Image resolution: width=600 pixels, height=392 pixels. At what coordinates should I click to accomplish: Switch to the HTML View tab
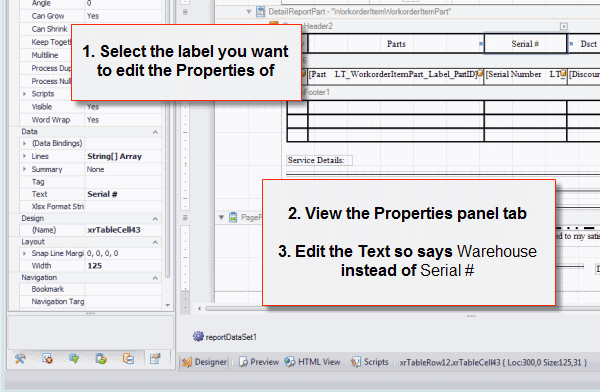pos(313,362)
